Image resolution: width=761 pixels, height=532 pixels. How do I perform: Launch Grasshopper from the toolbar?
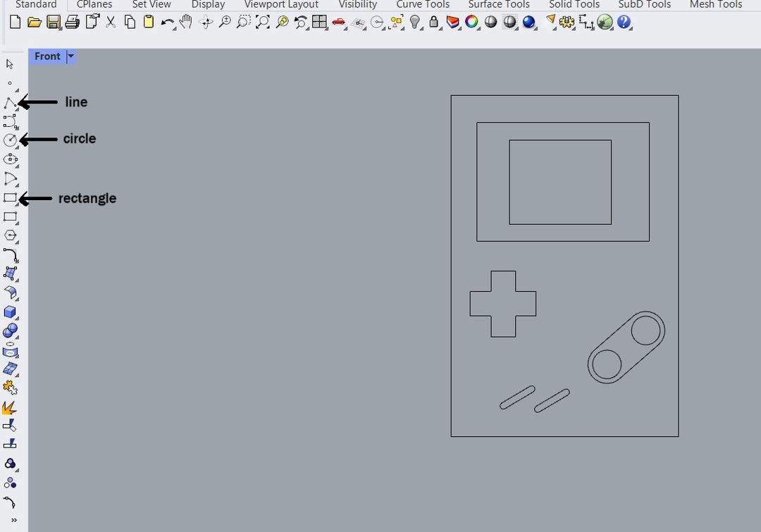click(x=605, y=23)
